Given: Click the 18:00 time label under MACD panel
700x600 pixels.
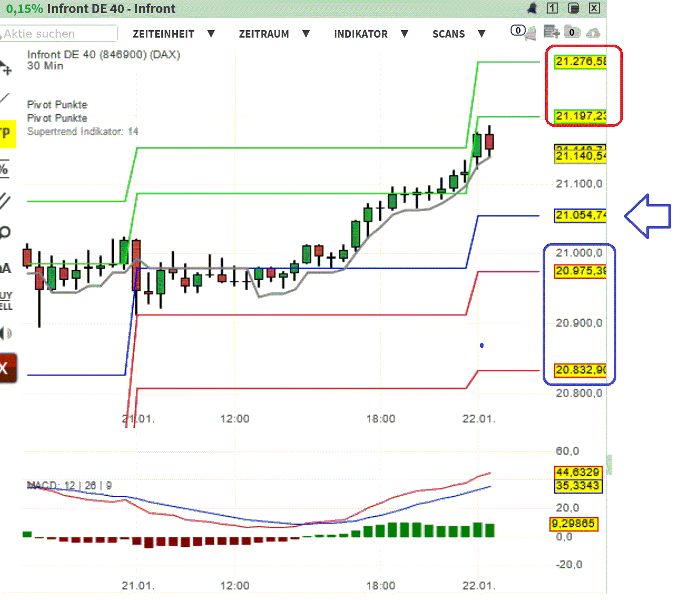Looking at the screenshot, I should click(x=381, y=585).
